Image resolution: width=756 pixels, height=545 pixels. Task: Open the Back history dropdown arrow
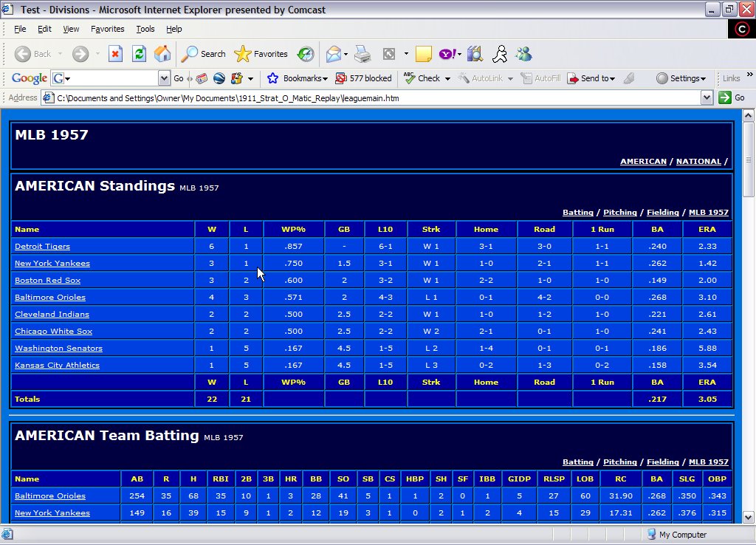point(61,54)
